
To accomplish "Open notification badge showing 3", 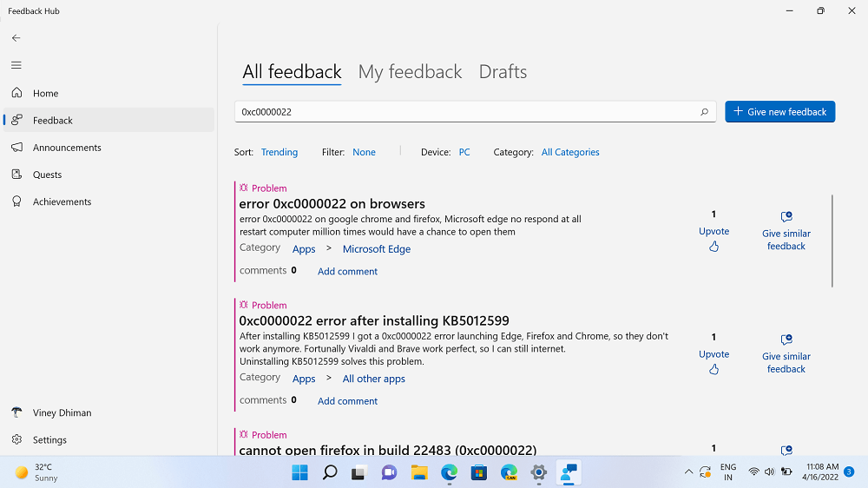I will (x=849, y=472).
